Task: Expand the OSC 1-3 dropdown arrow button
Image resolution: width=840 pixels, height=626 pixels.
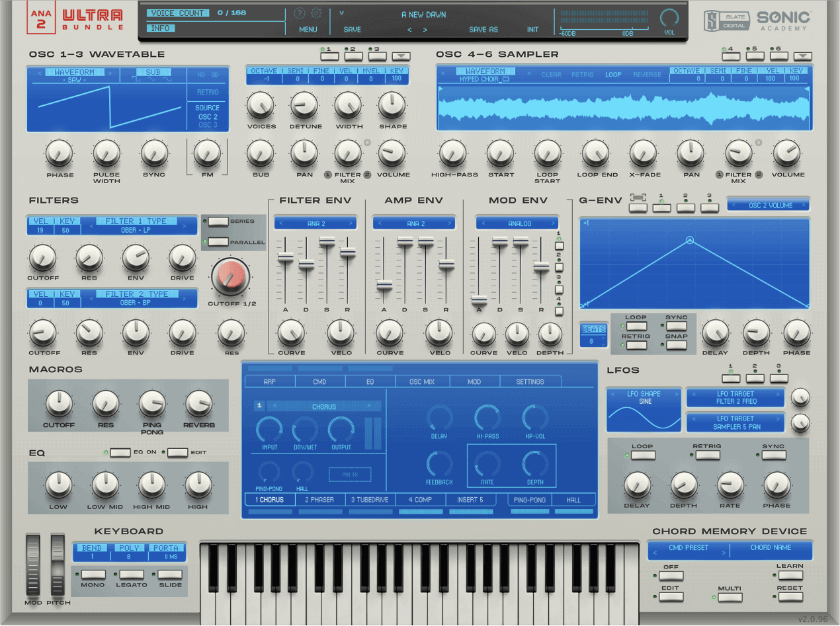Action: tap(401, 57)
